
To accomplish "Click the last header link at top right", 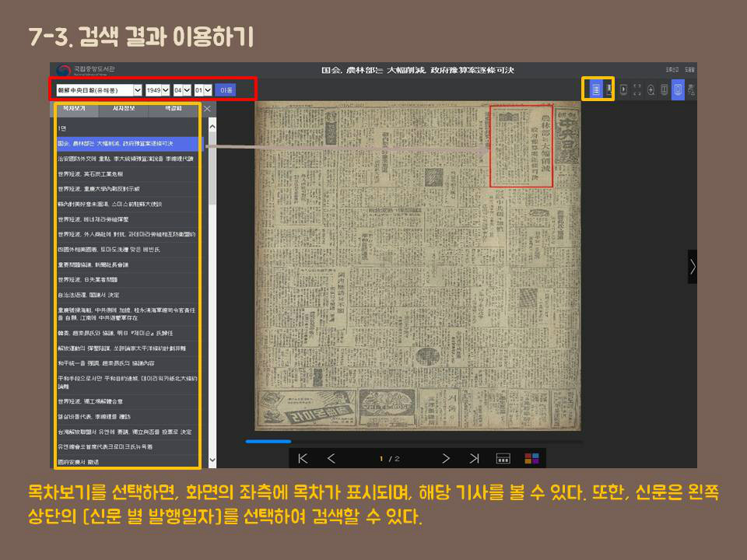I will coord(690,70).
